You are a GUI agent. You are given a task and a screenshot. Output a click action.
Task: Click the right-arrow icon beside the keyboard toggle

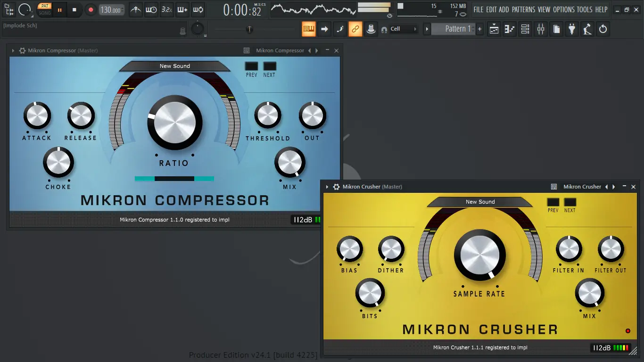coord(324,29)
